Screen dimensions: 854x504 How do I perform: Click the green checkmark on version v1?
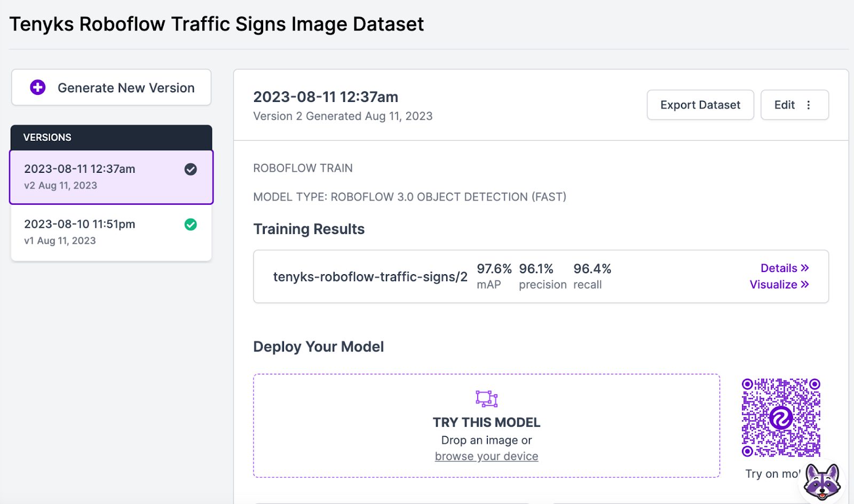(x=191, y=225)
